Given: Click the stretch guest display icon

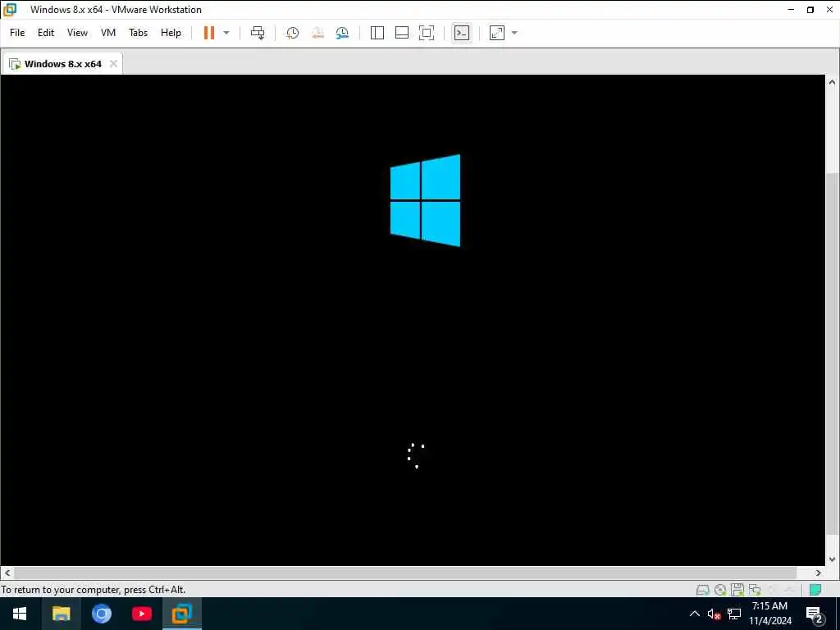Looking at the screenshot, I should coord(497,33).
